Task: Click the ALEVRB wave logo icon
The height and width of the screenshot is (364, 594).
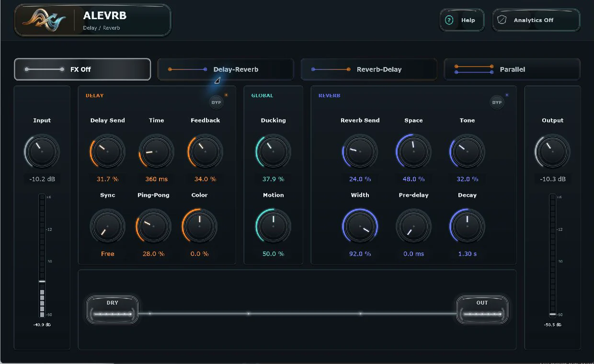Action: point(44,20)
